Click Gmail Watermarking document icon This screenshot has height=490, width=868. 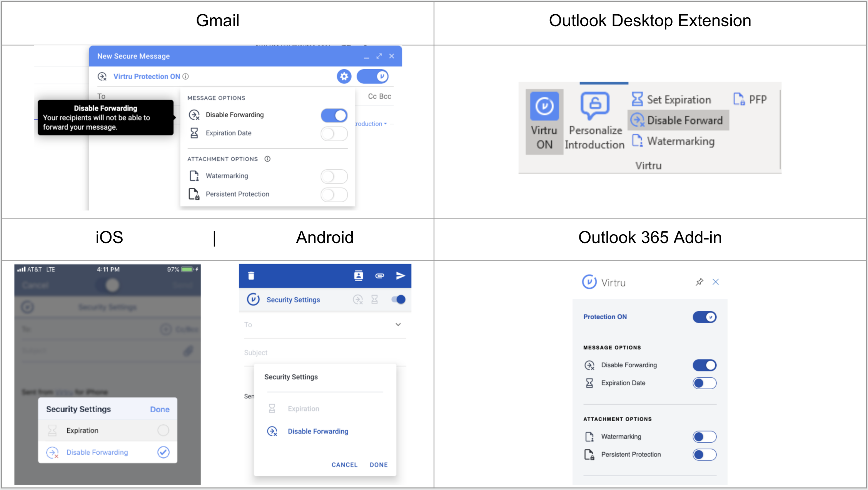click(194, 176)
